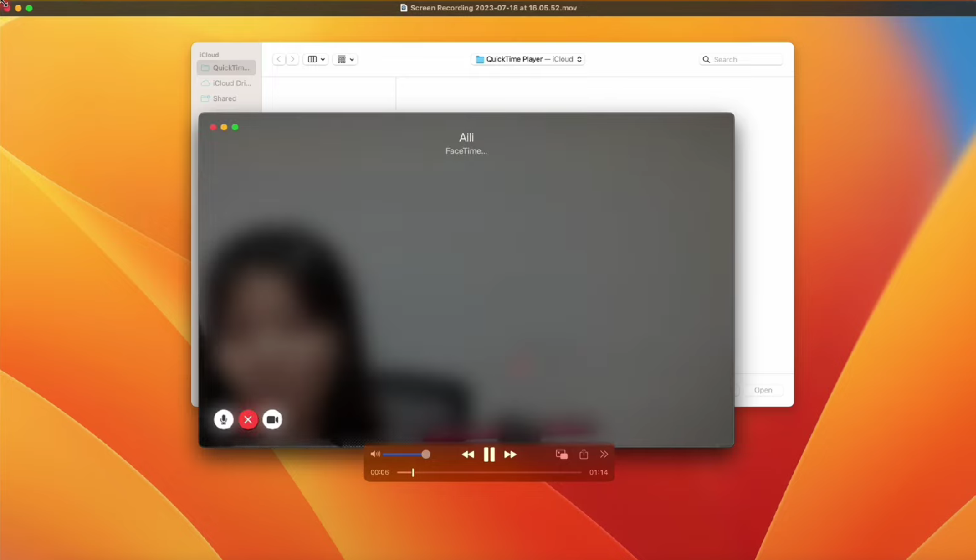Rewind the screen recording
The height and width of the screenshot is (560, 976).
pos(468,455)
